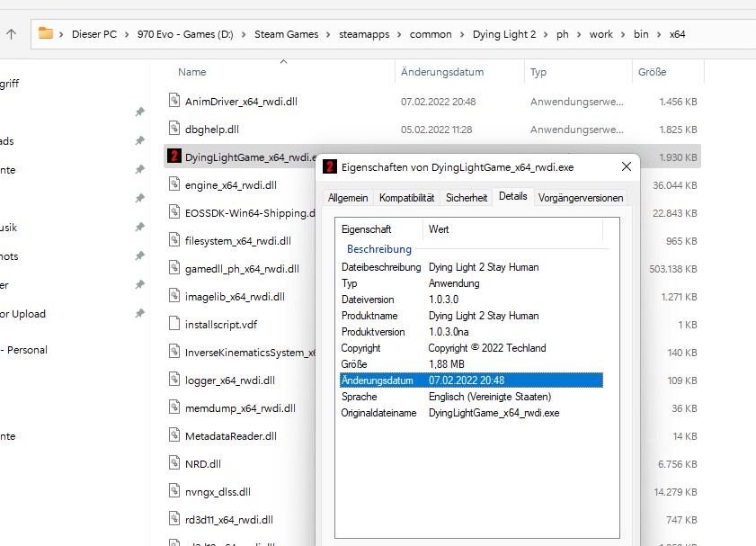Viewport: 756px width, 546px height.
Task: Select the Dateiversion 1.0.3.0 row
Action: click(471, 299)
